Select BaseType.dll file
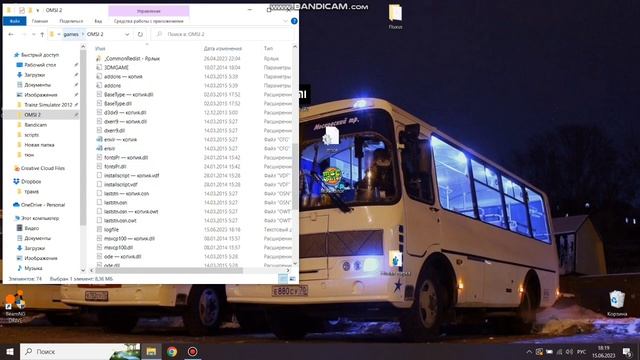The width and height of the screenshot is (640, 360). point(118,104)
